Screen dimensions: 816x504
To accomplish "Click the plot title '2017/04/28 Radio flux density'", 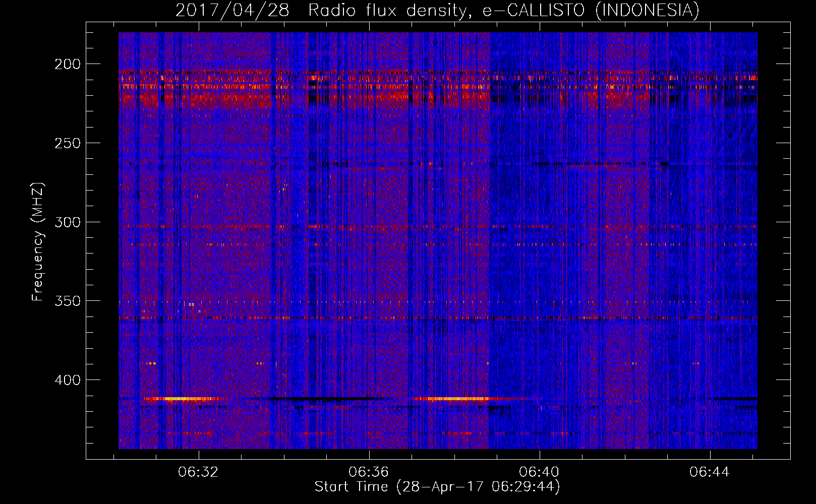I will tap(437, 10).
